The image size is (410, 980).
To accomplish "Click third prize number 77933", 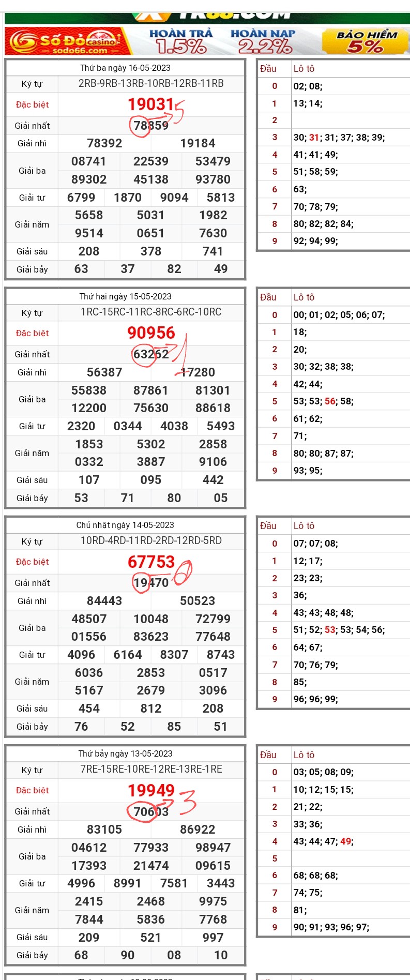I will (x=151, y=848).
